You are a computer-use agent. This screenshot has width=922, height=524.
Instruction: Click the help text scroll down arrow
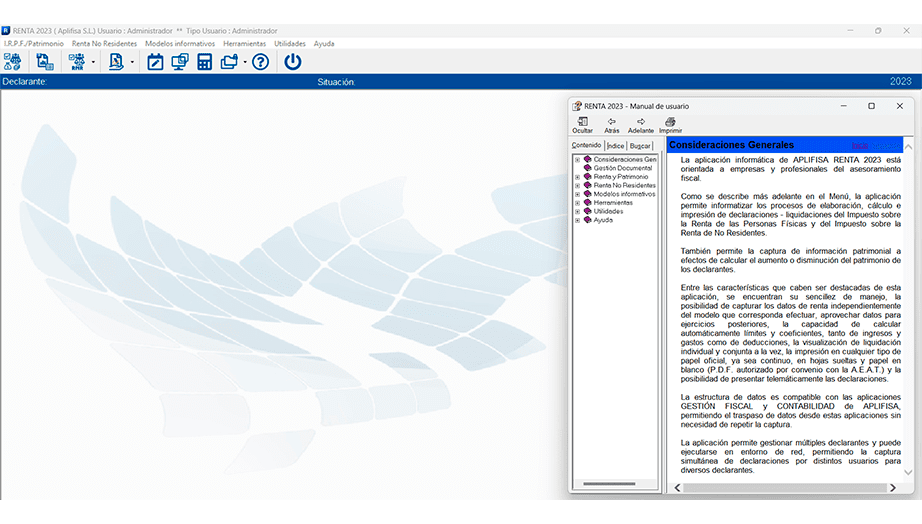(908, 472)
